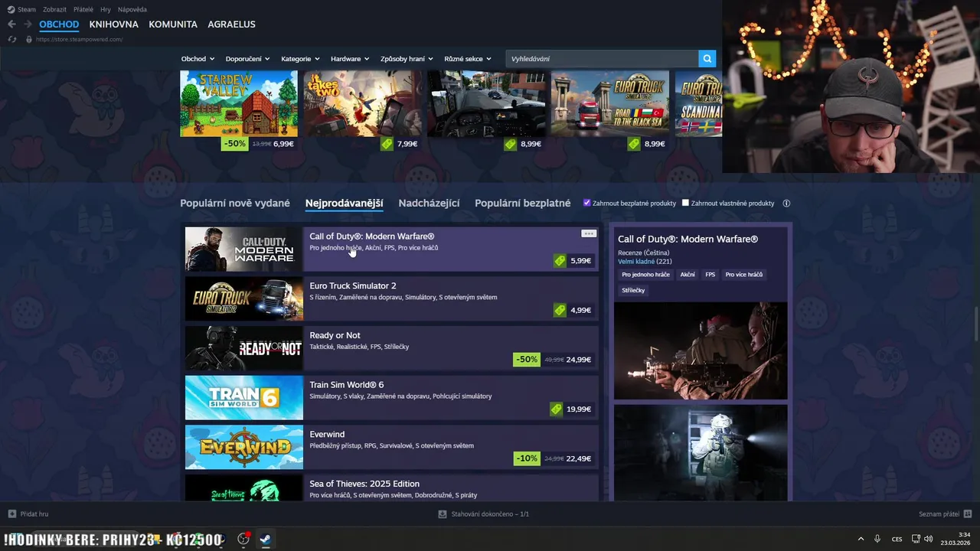Reload the store page

pyautogui.click(x=12, y=39)
